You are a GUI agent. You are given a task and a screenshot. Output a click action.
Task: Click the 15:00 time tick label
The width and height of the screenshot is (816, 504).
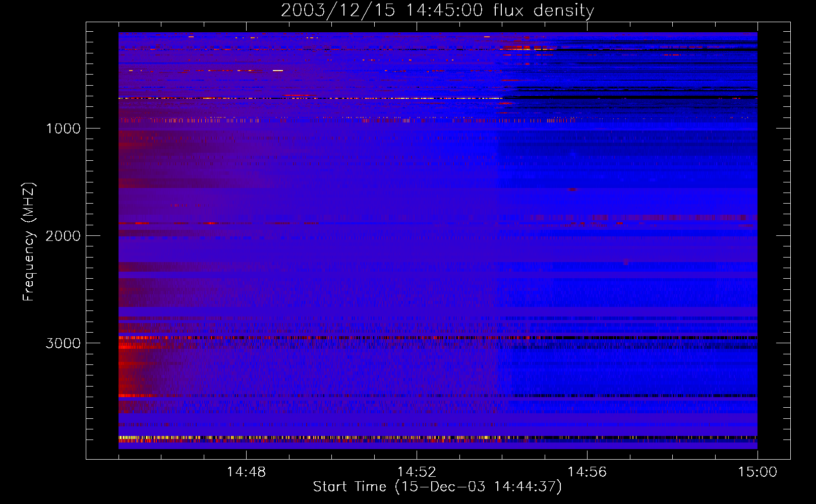[x=757, y=472]
